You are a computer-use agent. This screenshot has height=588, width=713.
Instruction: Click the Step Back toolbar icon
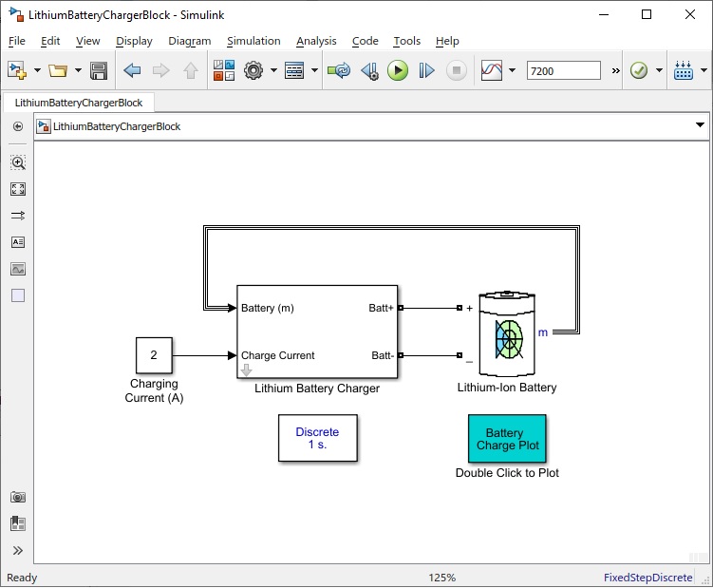(x=369, y=71)
